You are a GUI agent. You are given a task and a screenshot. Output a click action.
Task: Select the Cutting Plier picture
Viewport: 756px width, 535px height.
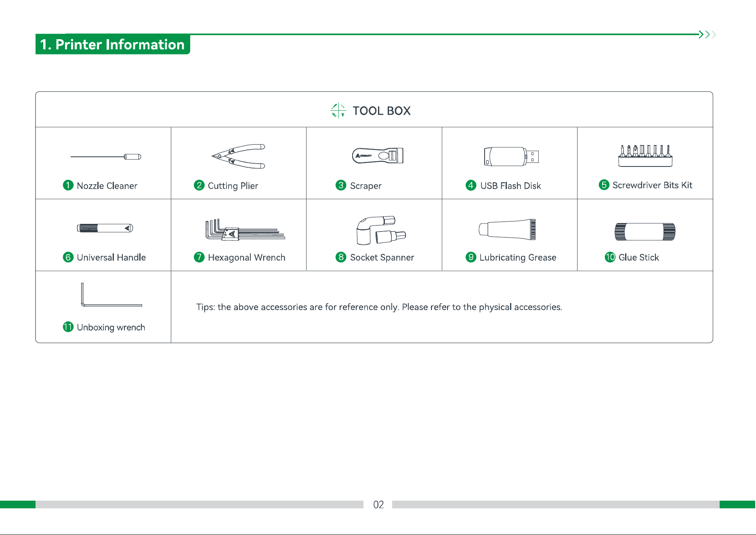pyautogui.click(x=238, y=156)
